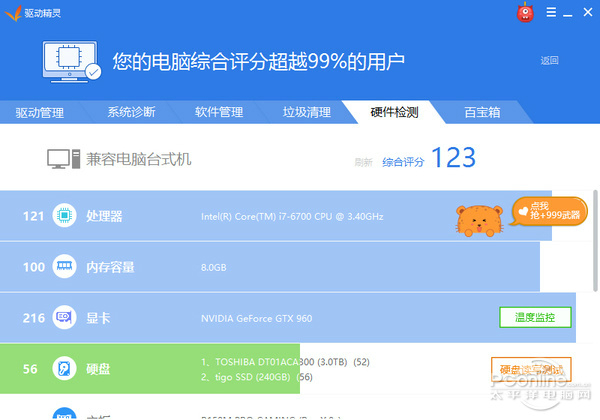Click the 返回 link
Viewport: 600px width, 420px height.
(x=549, y=60)
